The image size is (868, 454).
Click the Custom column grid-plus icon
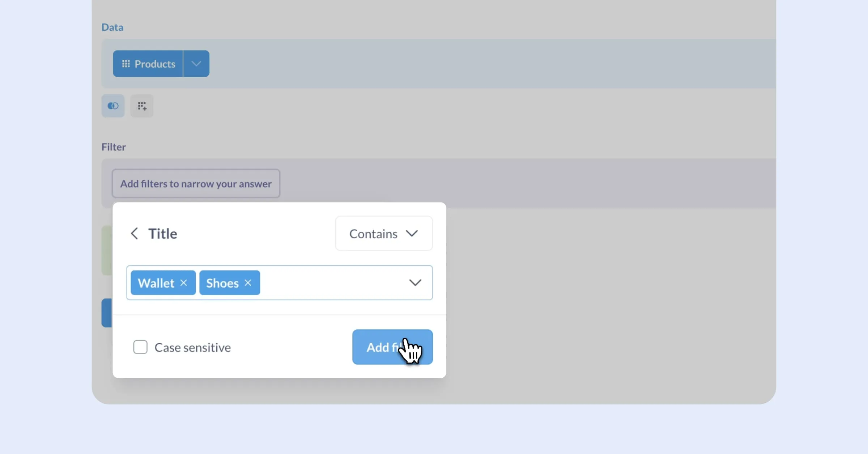click(x=142, y=106)
